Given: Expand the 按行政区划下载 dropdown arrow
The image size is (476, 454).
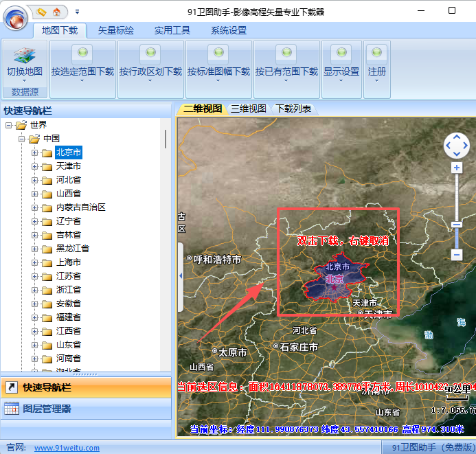Looking at the screenshot, I should (150, 81).
